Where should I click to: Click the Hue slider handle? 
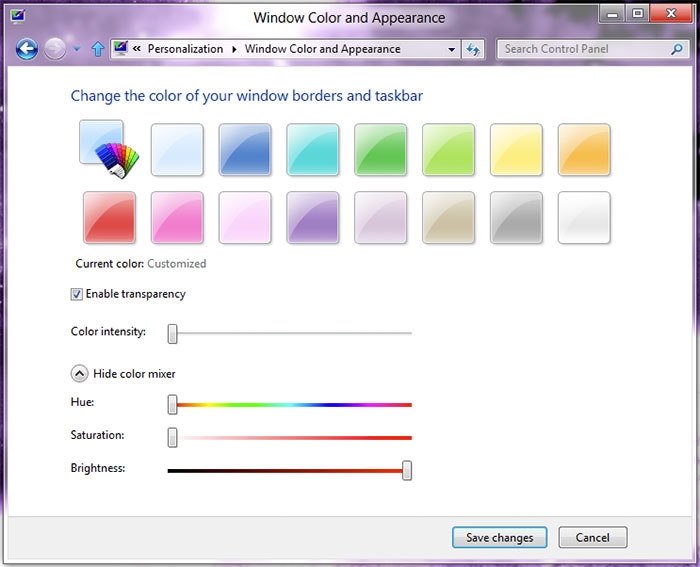(x=172, y=404)
